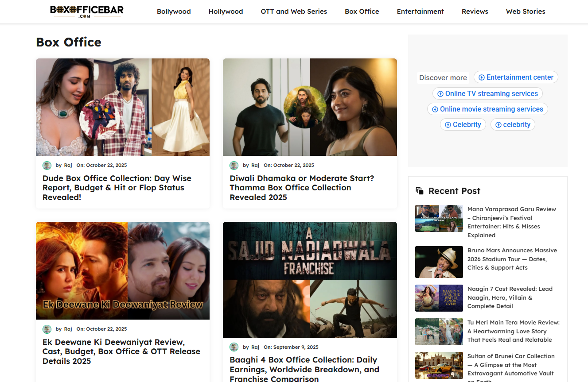Open the Web Stories page
Viewport: 588px width, 382px height.
(526, 12)
